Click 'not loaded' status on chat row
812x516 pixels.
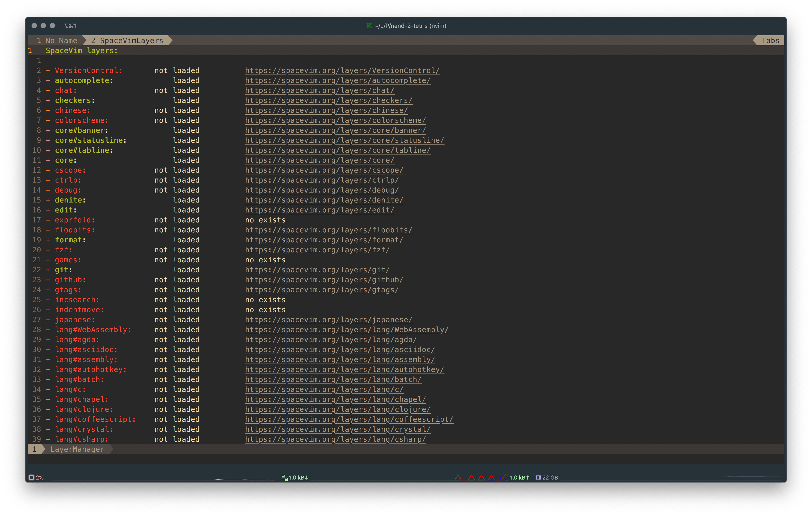pyautogui.click(x=177, y=90)
